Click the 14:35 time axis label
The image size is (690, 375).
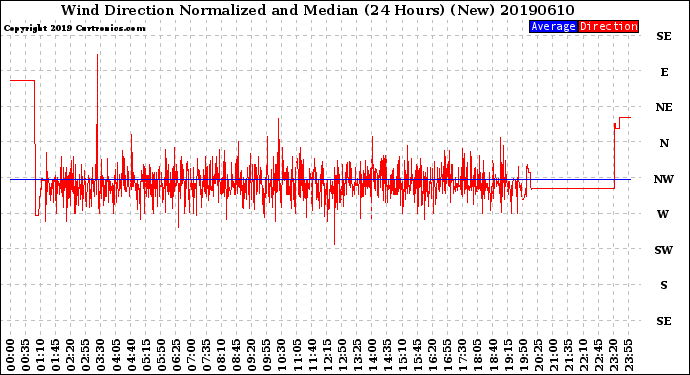tap(387, 355)
